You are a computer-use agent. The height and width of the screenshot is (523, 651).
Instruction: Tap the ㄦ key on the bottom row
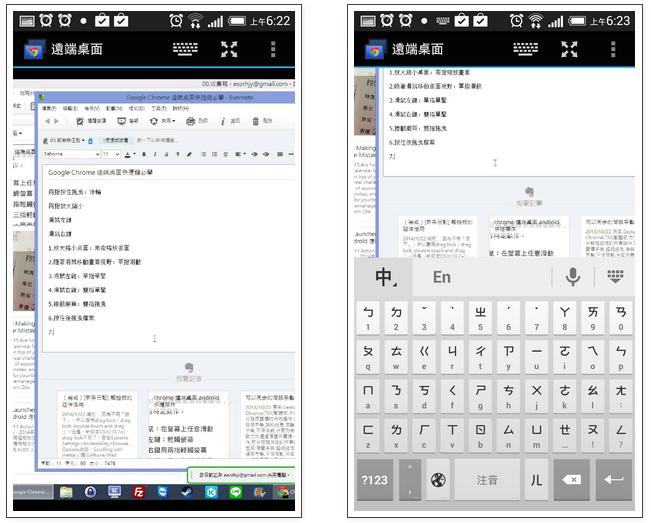click(x=536, y=480)
